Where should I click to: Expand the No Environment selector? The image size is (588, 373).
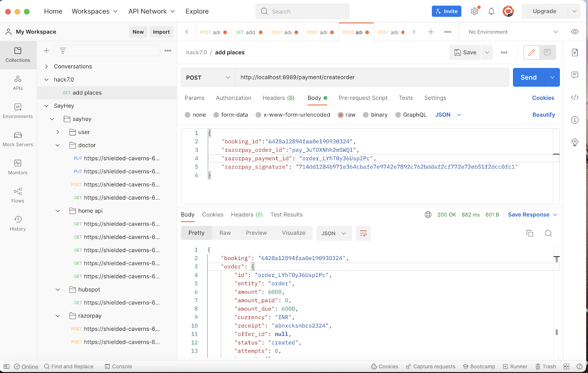coord(514,31)
